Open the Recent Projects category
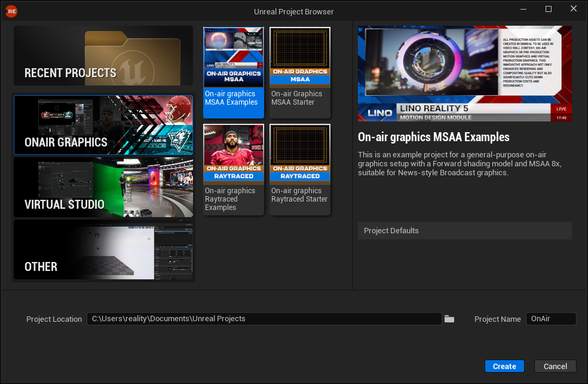Image resolution: width=588 pixels, height=384 pixels. (103, 56)
